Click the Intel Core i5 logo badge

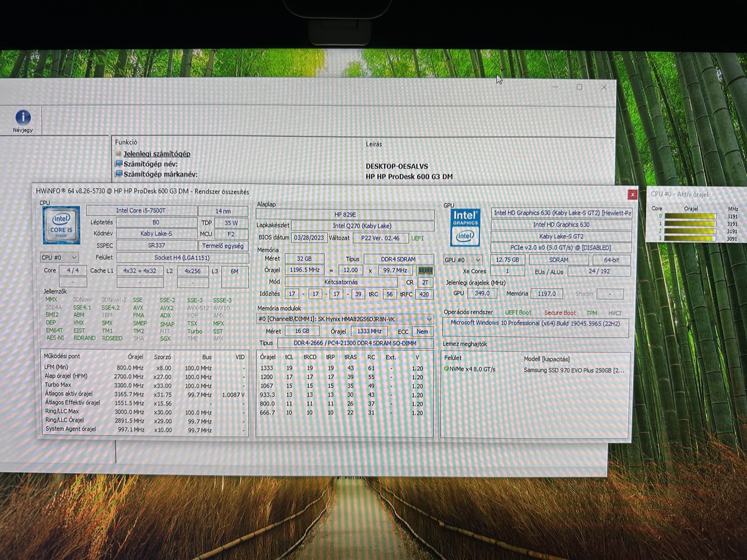[x=61, y=225]
